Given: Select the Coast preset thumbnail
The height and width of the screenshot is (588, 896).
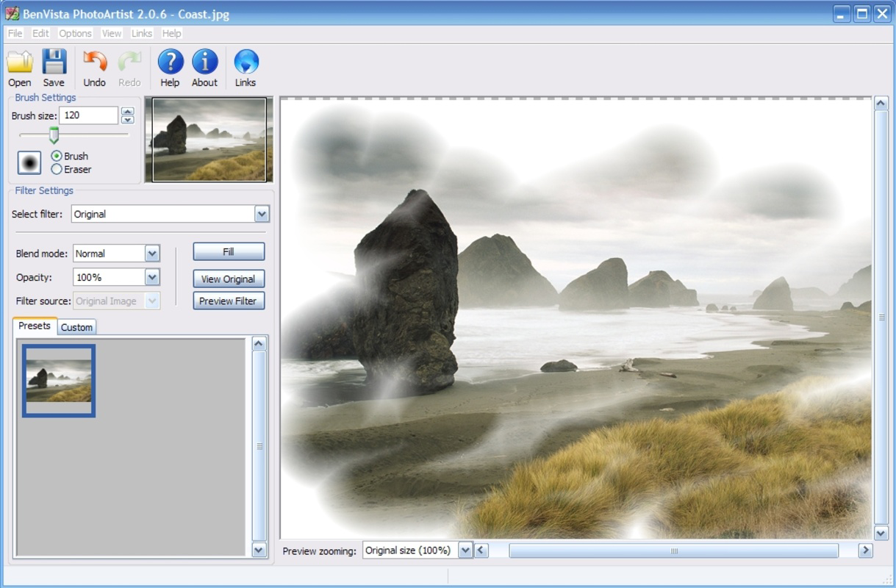Looking at the screenshot, I should point(59,381).
